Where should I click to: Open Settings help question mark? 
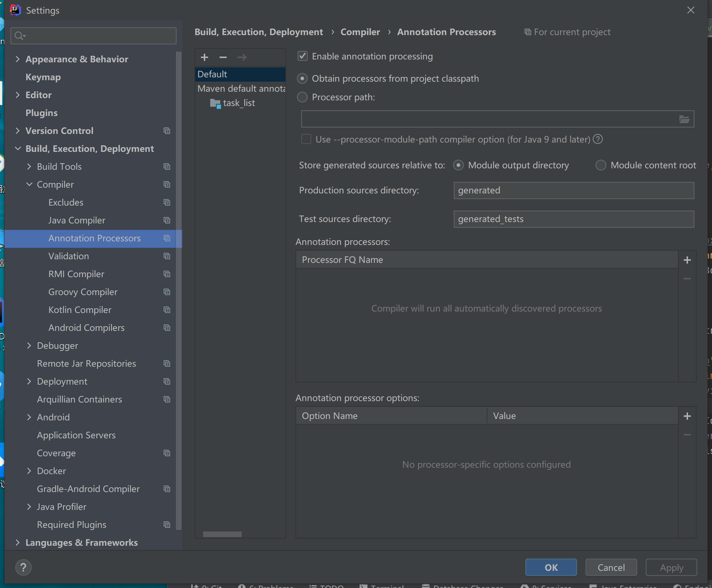click(23, 568)
